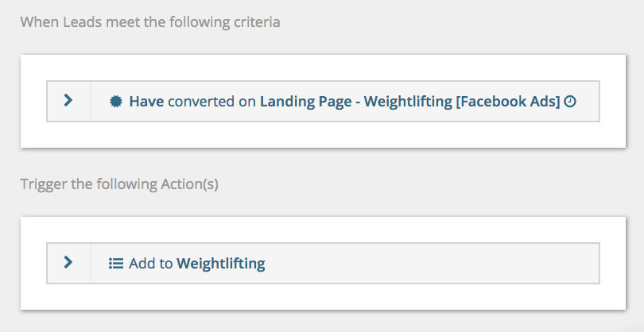This screenshot has width=644, height=332.
Task: Click the list icon beside Add to
Action: pyautogui.click(x=116, y=264)
